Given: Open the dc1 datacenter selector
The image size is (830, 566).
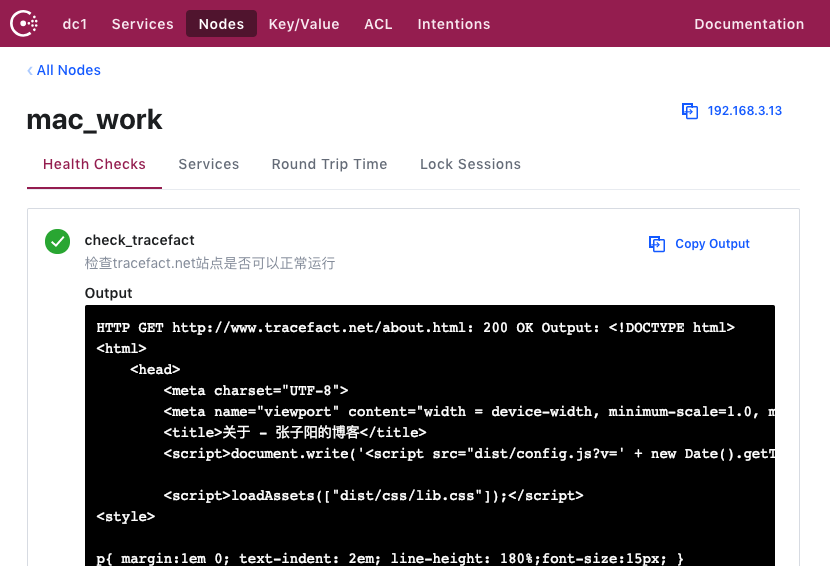Looking at the screenshot, I should click(75, 24).
